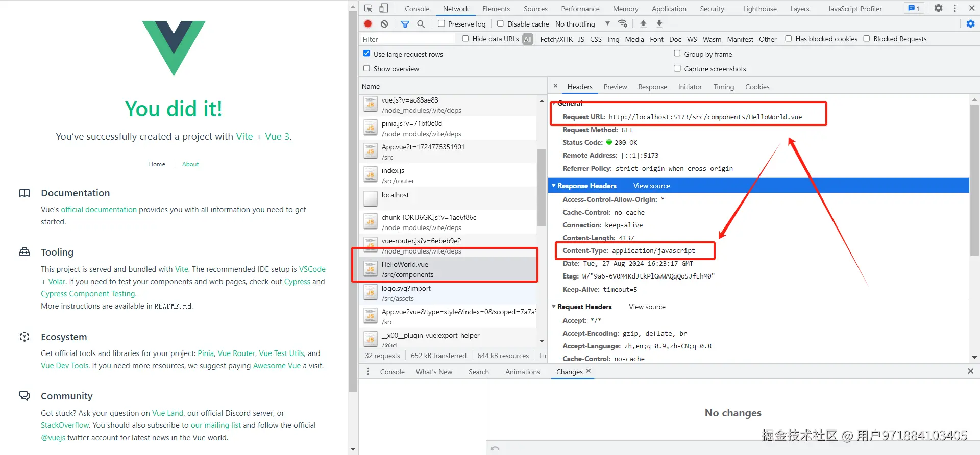980x455 pixels.
Task: Switch to the Console panel tab
Action: pos(417,9)
